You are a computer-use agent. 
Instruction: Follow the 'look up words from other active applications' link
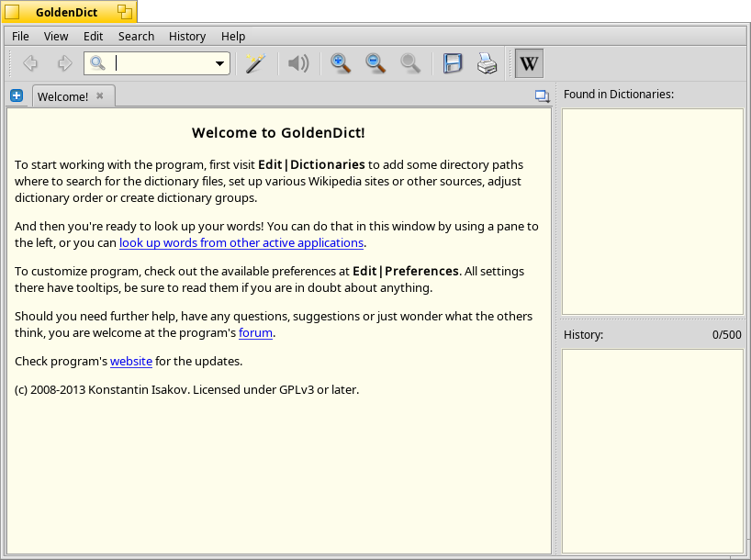click(241, 243)
